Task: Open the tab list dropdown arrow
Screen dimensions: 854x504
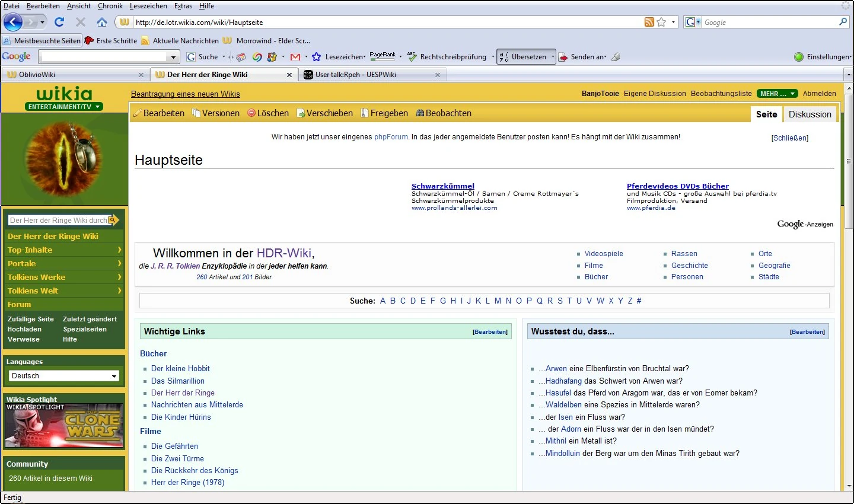Action: coord(848,75)
